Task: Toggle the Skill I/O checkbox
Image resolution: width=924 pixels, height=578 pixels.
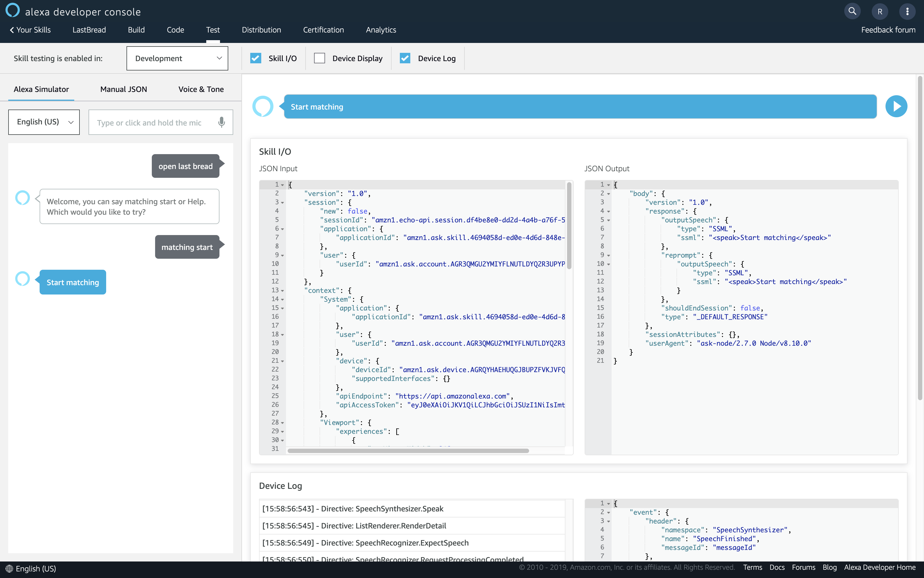Action: (255, 58)
